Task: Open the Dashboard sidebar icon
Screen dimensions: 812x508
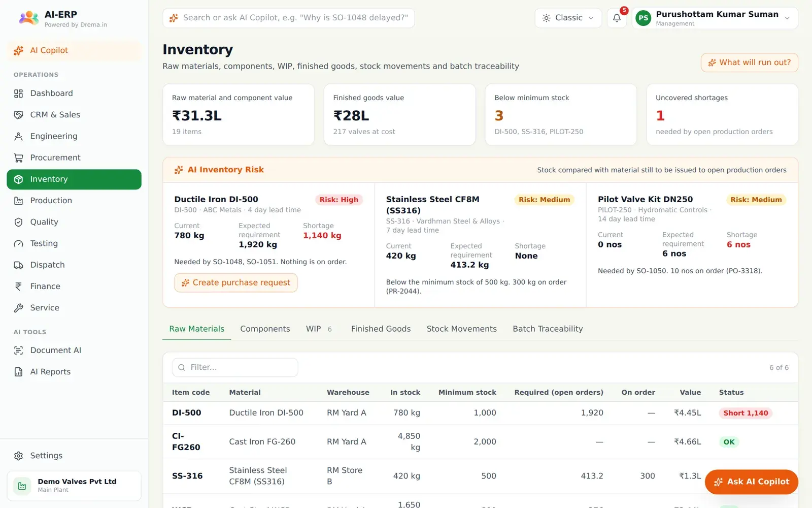Action: pos(19,93)
